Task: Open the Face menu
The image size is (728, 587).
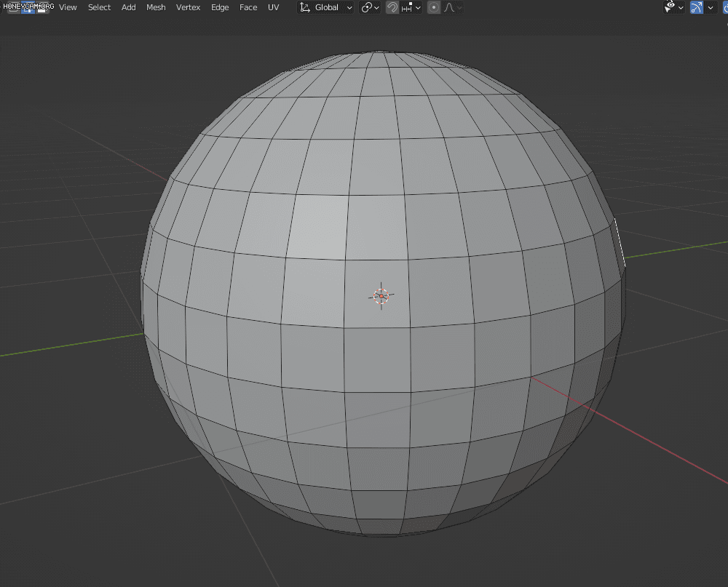Action: pyautogui.click(x=248, y=7)
